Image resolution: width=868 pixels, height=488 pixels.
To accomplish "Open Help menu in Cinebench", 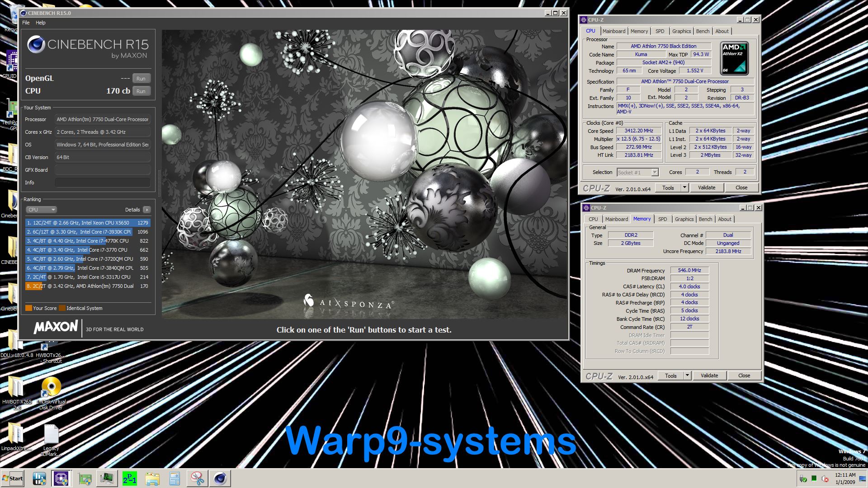I will (41, 23).
